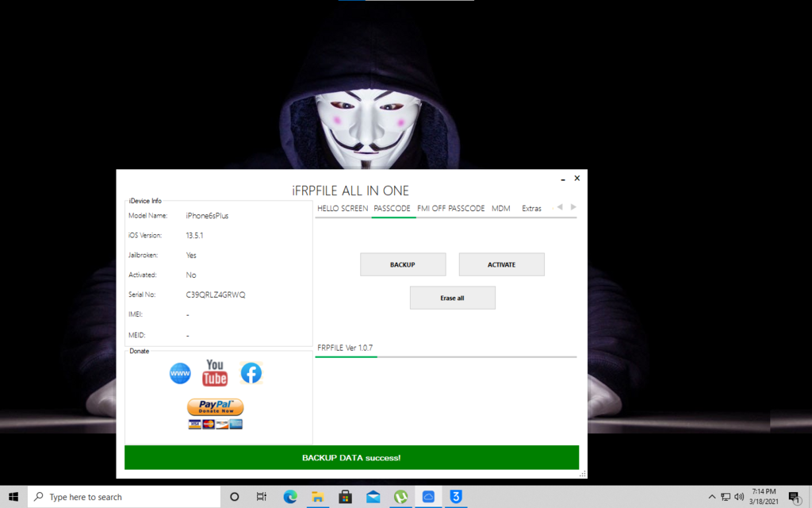Click the FRPFILE Ver 1.0.7 progress bar
The height and width of the screenshot is (508, 812).
[446, 356]
